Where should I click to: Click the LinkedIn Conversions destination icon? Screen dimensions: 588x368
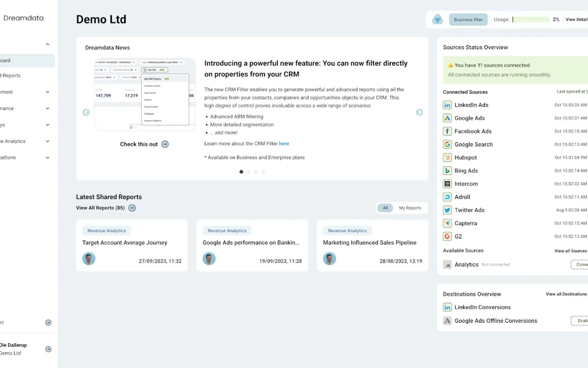pyautogui.click(x=447, y=307)
